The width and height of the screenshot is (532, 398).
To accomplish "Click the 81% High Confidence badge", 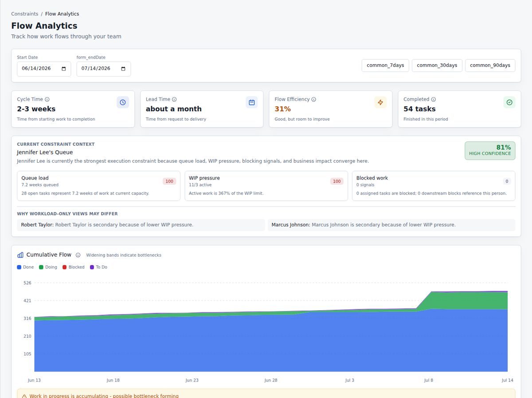I will (490, 151).
